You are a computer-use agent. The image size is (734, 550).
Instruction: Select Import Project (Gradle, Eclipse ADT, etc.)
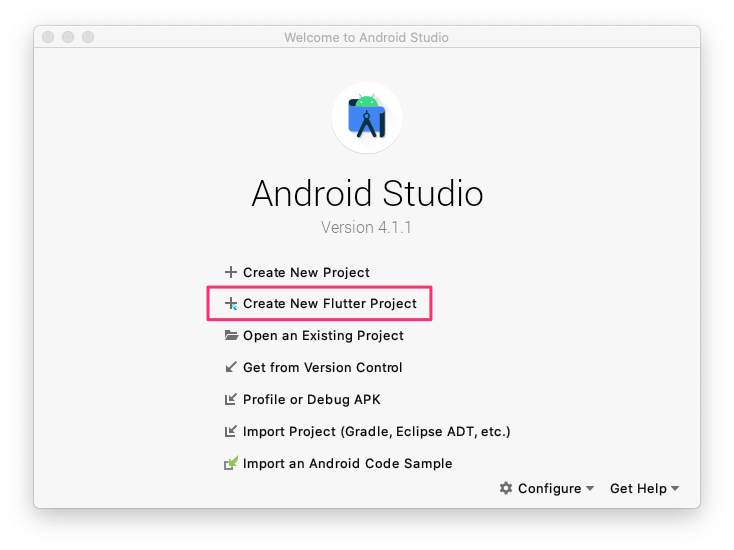376,431
